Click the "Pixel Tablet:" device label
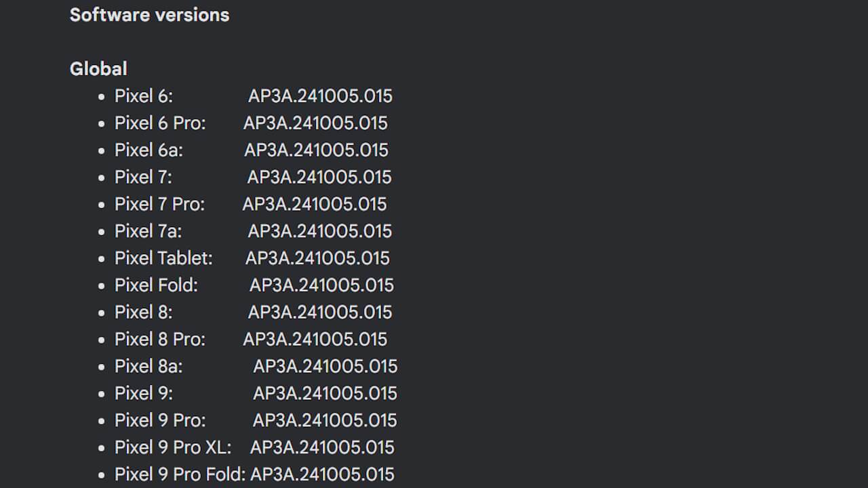Viewport: 868px width, 488px height. (163, 258)
